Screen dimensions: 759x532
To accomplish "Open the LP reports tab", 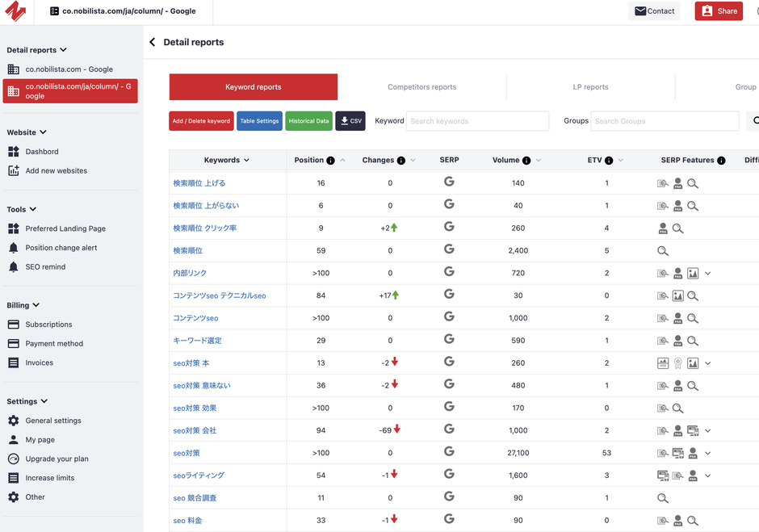I will [x=590, y=87].
